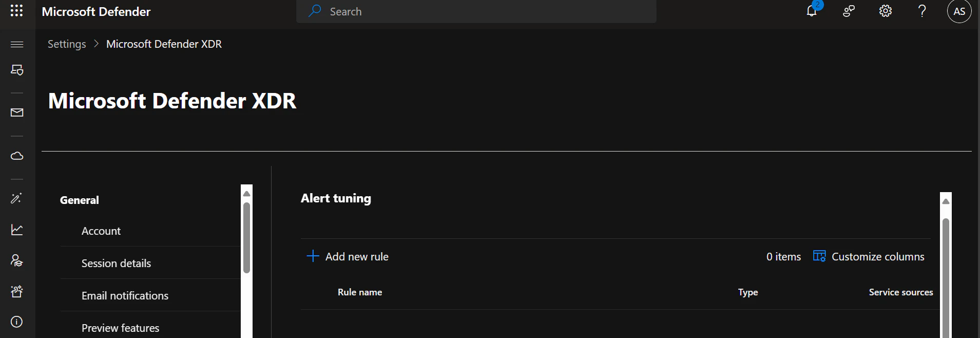Open the learning hub person icon
980x338 pixels.
(x=17, y=260)
